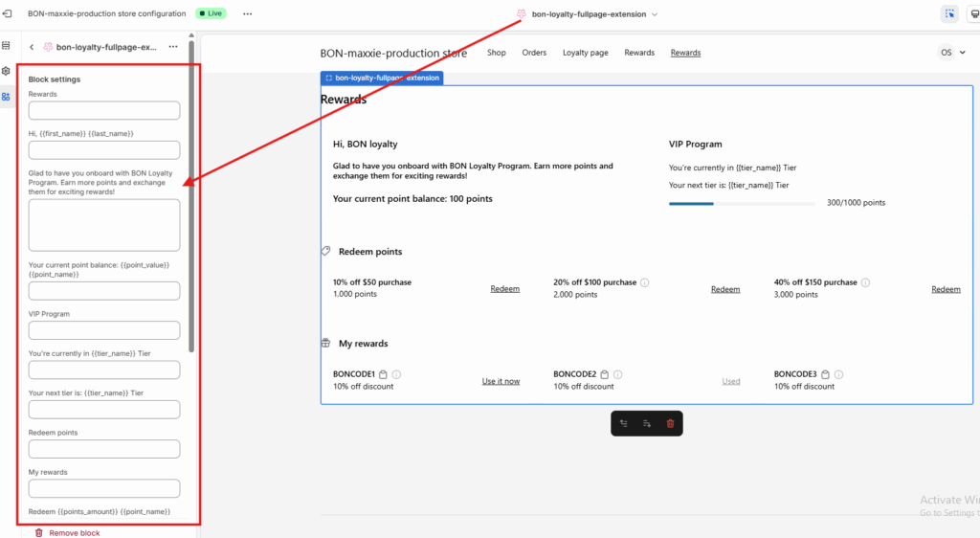980x538 pixels.
Task: Focus the VIP Program input
Action: (104, 330)
